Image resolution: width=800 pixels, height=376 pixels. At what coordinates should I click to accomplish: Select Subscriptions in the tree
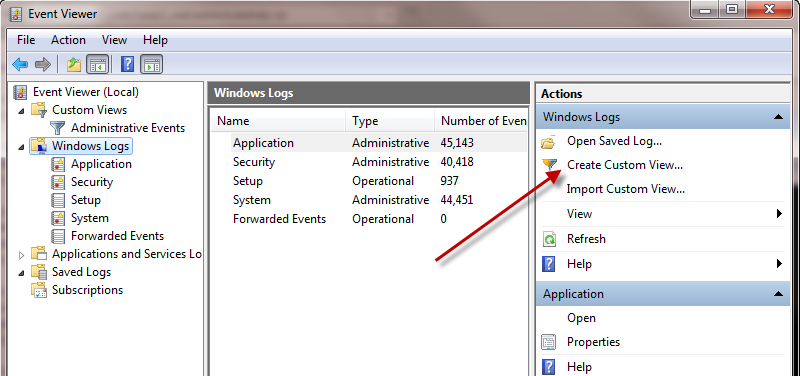[87, 290]
